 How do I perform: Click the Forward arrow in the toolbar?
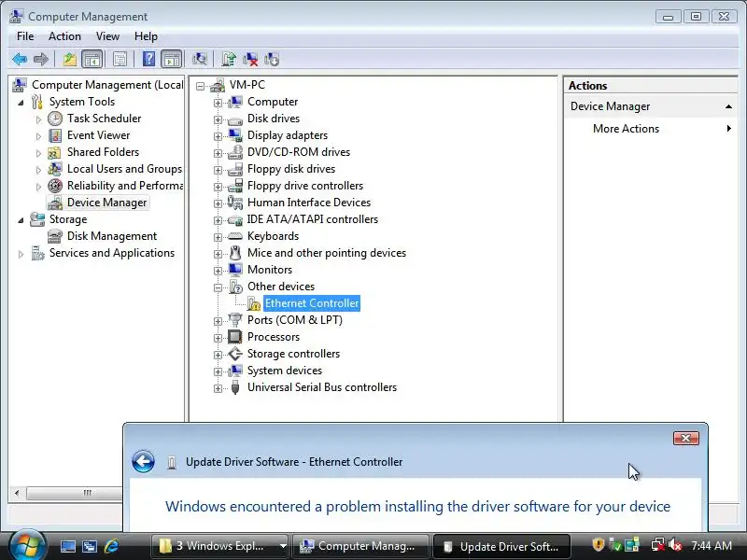41,60
